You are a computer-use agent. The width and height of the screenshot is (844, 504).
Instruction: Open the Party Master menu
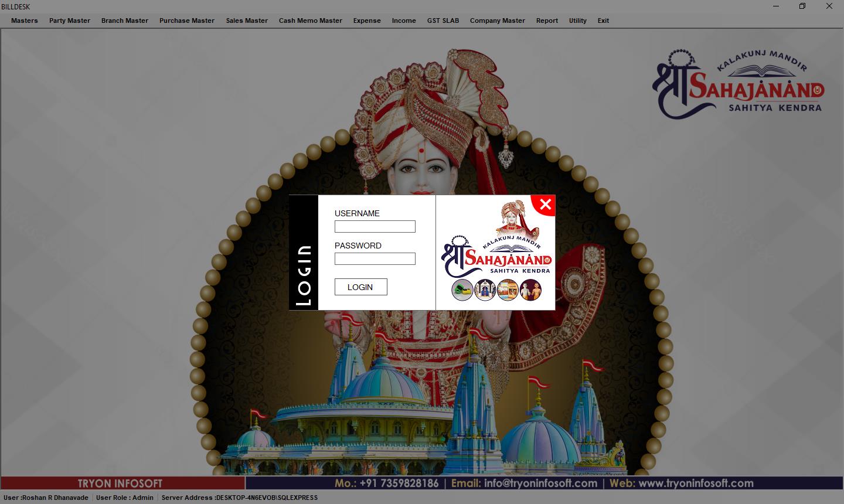[x=69, y=21]
